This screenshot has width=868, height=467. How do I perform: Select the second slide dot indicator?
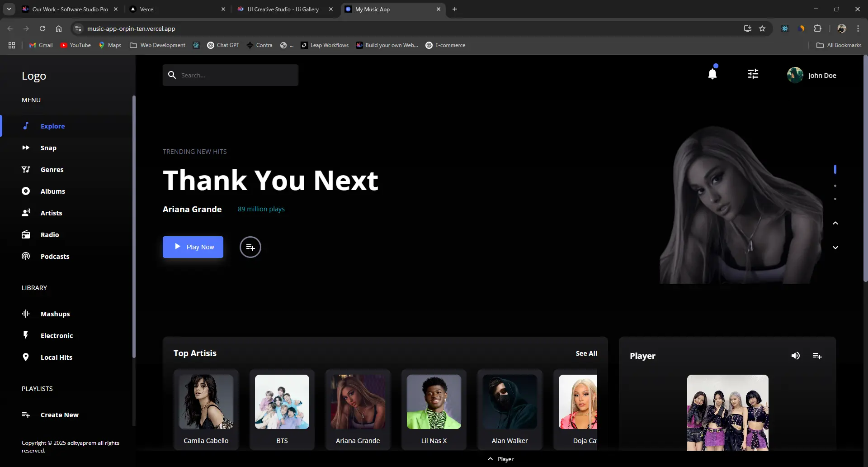(835, 186)
